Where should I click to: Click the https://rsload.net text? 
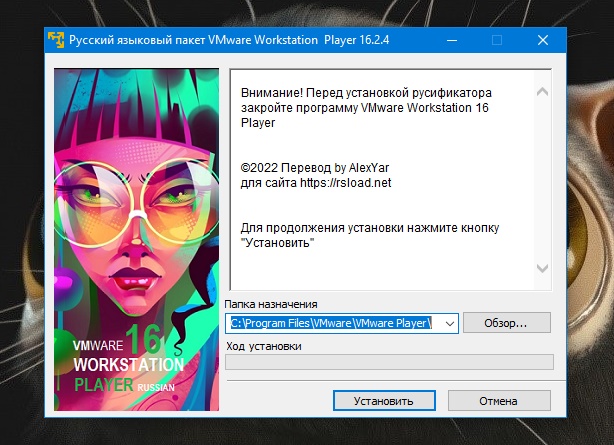pos(345,183)
